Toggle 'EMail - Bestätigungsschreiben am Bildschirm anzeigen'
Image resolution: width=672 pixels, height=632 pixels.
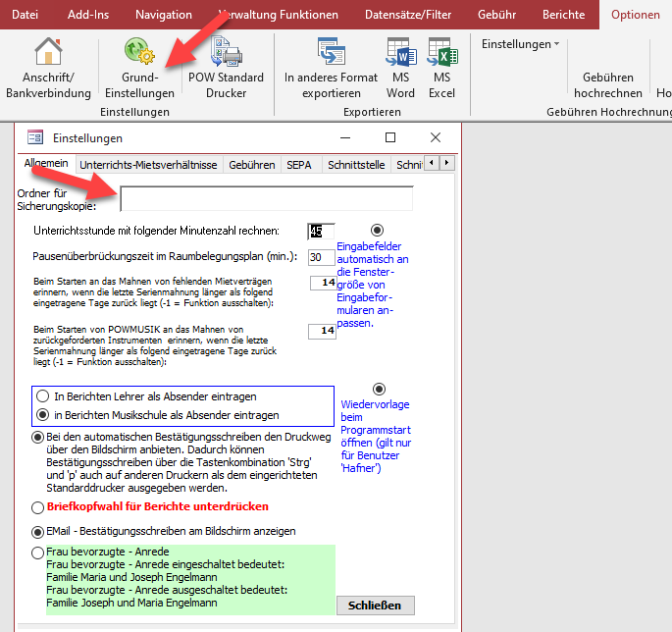tap(38, 531)
